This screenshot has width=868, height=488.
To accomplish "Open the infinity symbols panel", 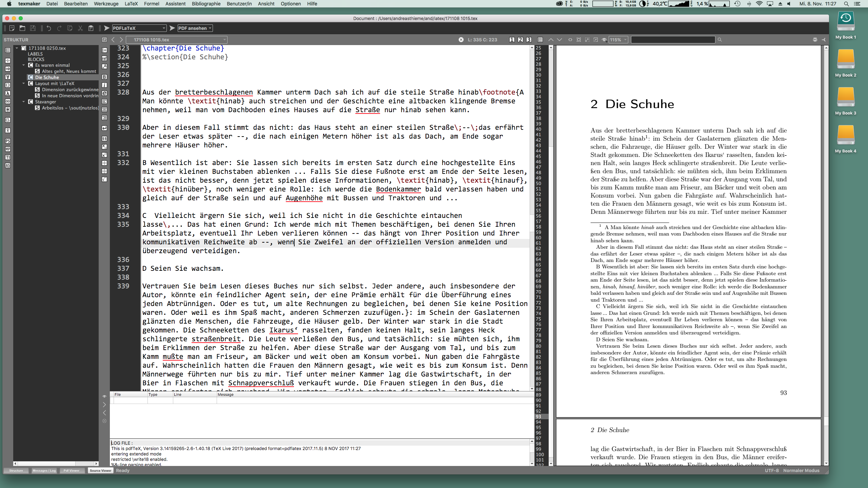I will [x=8, y=101].
